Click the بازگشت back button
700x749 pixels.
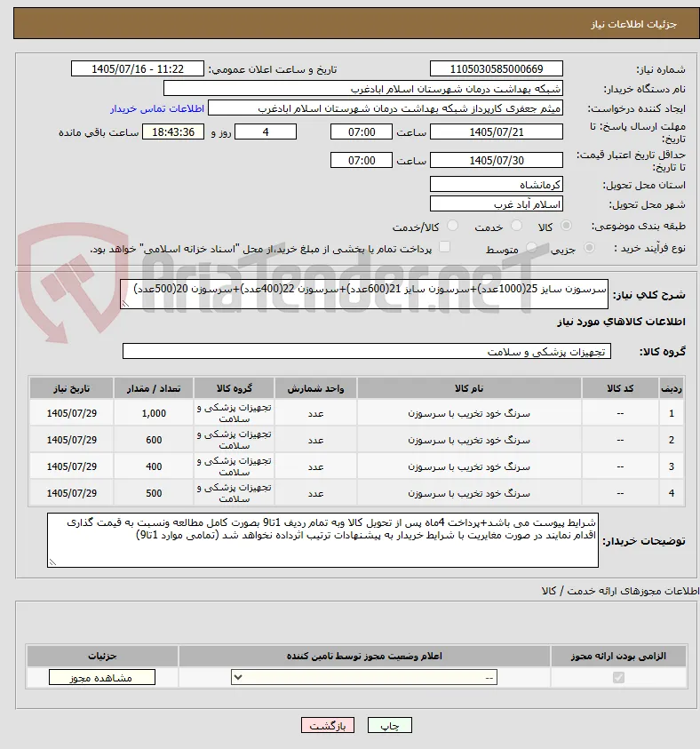pos(328,725)
